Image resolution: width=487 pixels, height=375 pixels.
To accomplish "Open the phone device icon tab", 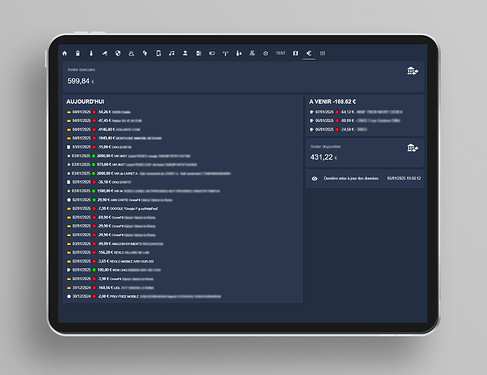I will pos(158,53).
